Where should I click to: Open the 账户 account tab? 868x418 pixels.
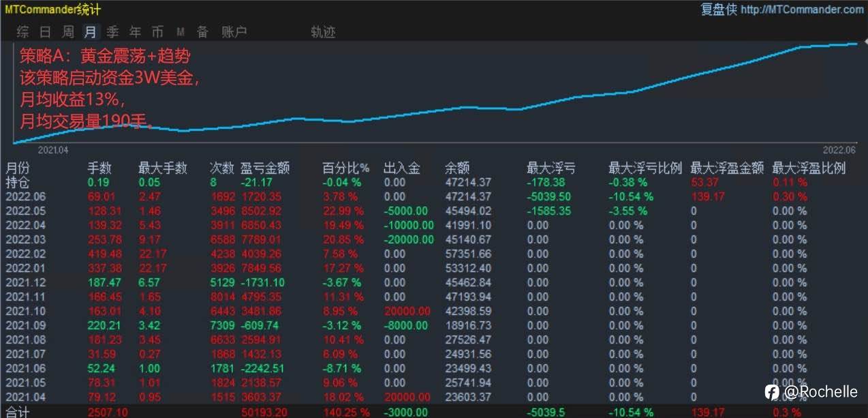pos(234,31)
